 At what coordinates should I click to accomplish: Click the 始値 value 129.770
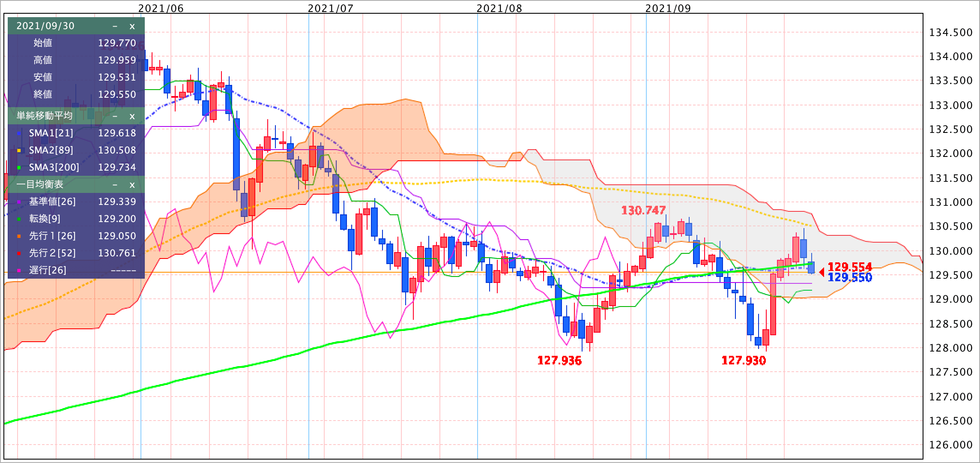[x=117, y=43]
